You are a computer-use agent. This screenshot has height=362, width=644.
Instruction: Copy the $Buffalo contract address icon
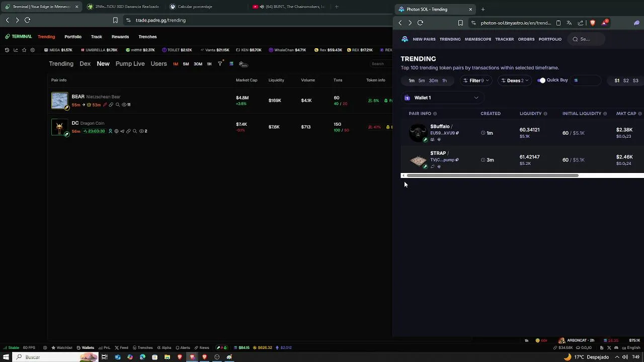tap(457, 133)
